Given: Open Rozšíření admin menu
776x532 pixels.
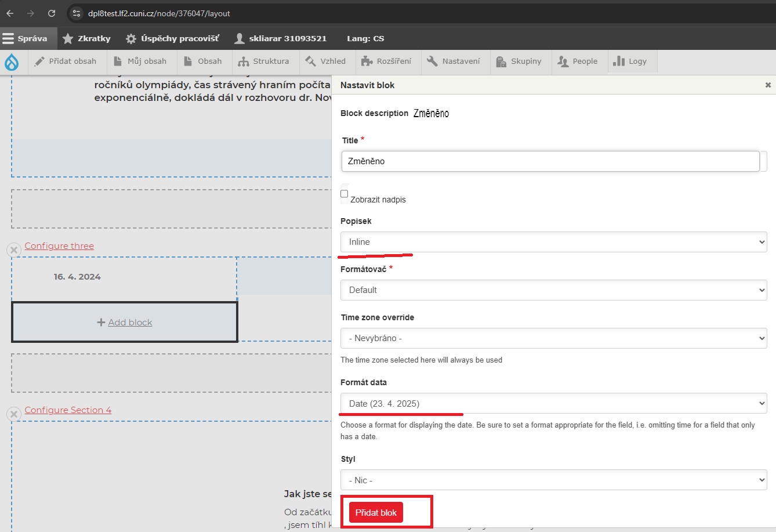Looking at the screenshot, I should pos(386,61).
